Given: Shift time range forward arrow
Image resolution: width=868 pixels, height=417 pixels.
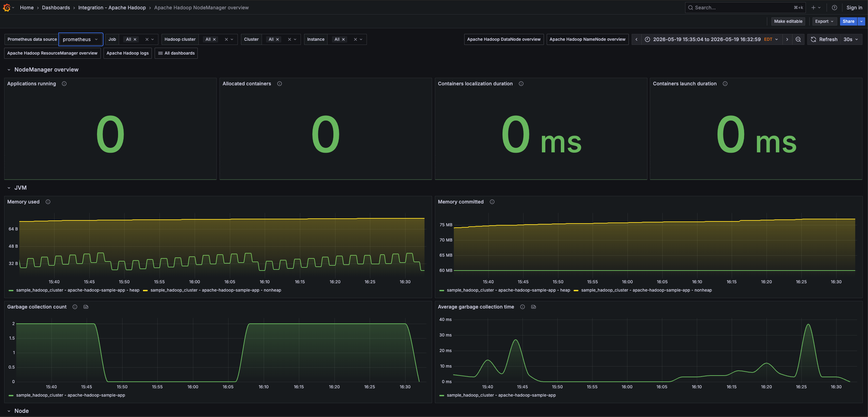Looking at the screenshot, I should (787, 39).
